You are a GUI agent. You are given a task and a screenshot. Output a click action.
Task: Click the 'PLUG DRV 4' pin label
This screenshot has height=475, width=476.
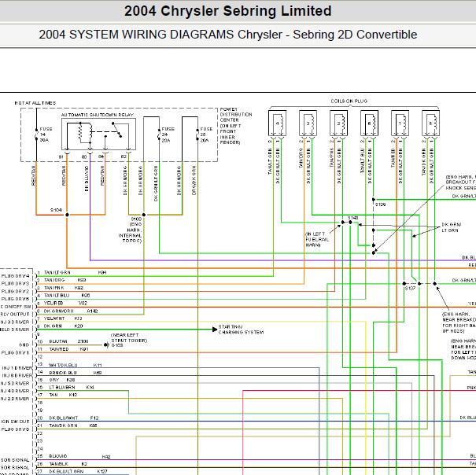coord(15,276)
